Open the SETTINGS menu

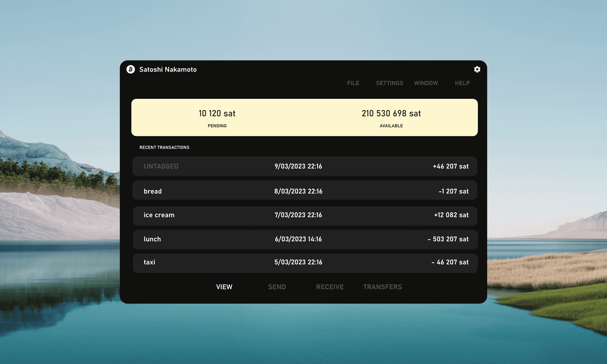tap(389, 83)
